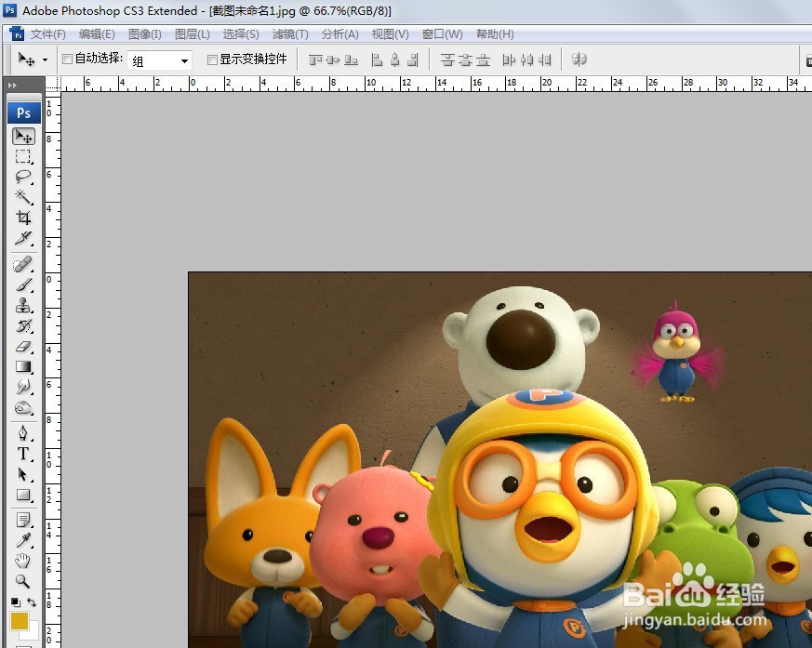Select the Type tool
The height and width of the screenshot is (648, 812).
24,454
